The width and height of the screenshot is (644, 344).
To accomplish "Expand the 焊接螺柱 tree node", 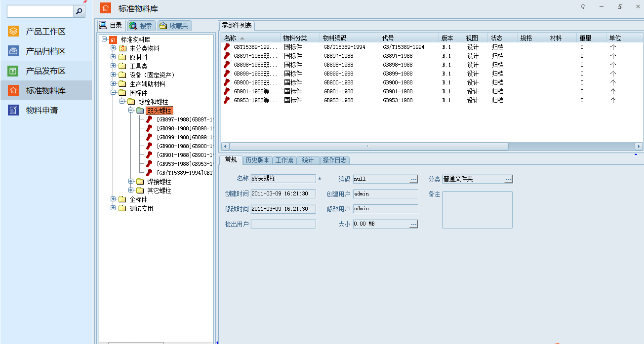I will [131, 182].
